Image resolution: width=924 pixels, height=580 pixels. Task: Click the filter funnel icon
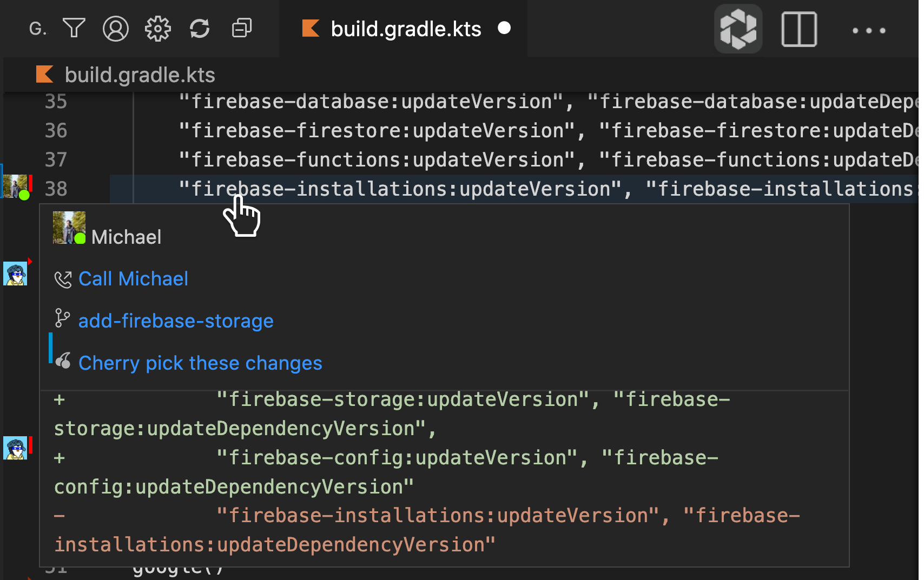click(74, 28)
